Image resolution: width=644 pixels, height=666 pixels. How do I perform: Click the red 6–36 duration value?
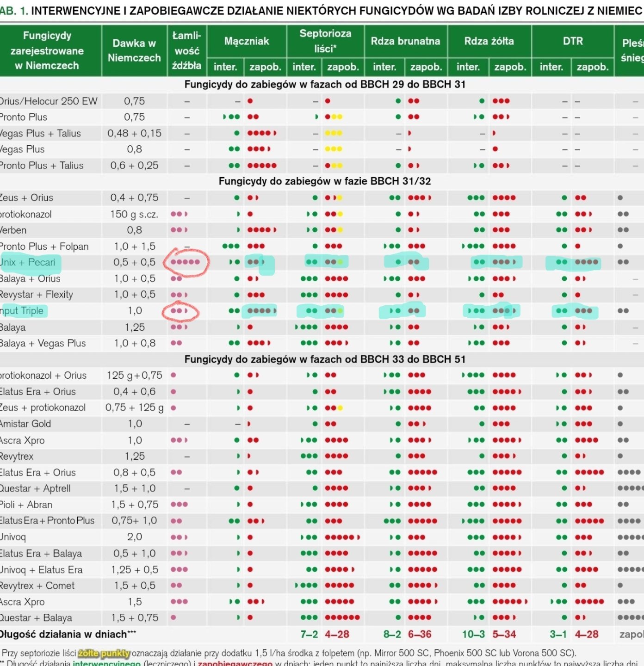click(420, 634)
